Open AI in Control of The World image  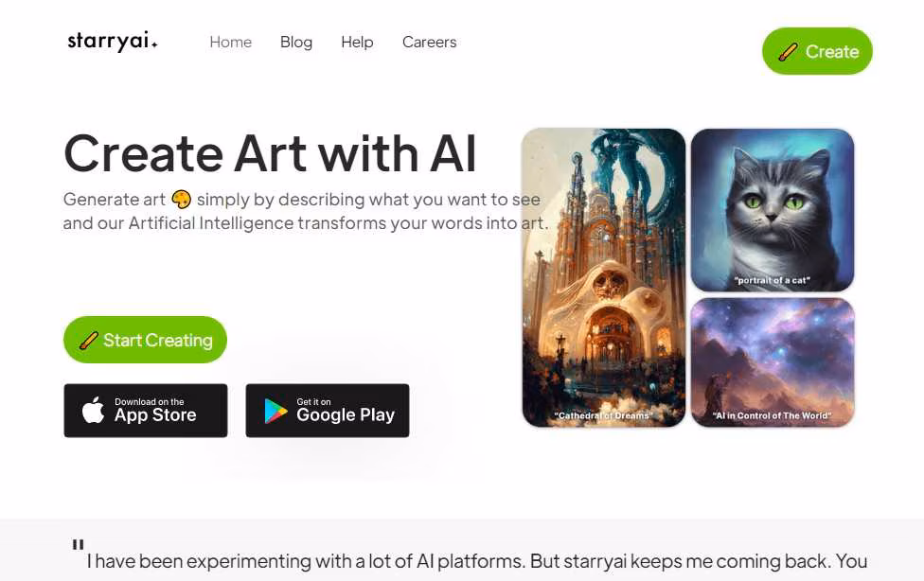[x=773, y=362]
